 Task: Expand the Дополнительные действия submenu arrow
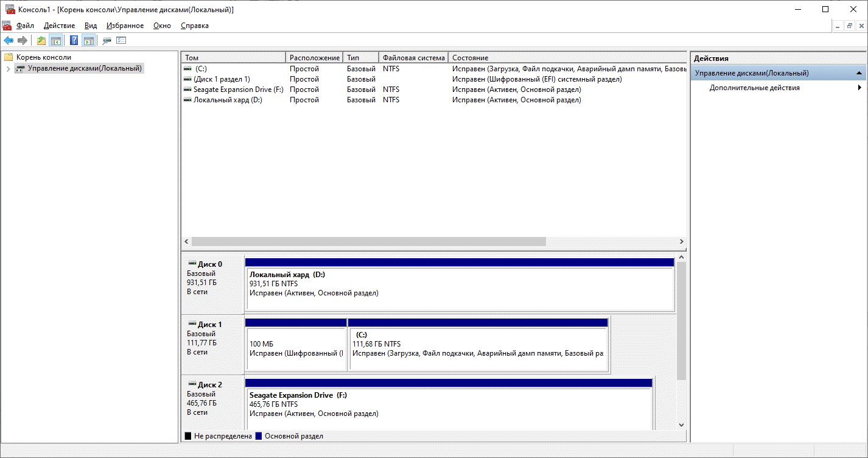click(859, 88)
